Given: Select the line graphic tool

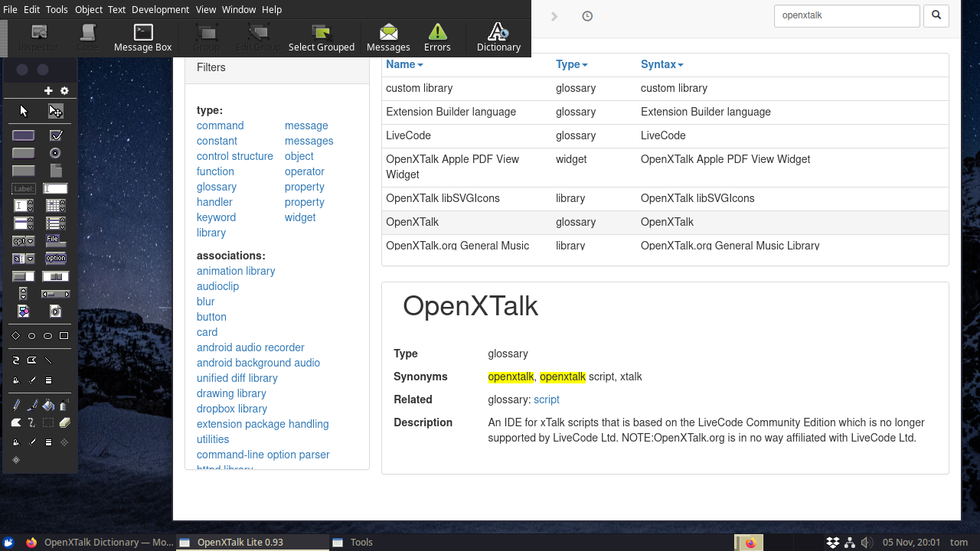Looking at the screenshot, I should click(48, 360).
